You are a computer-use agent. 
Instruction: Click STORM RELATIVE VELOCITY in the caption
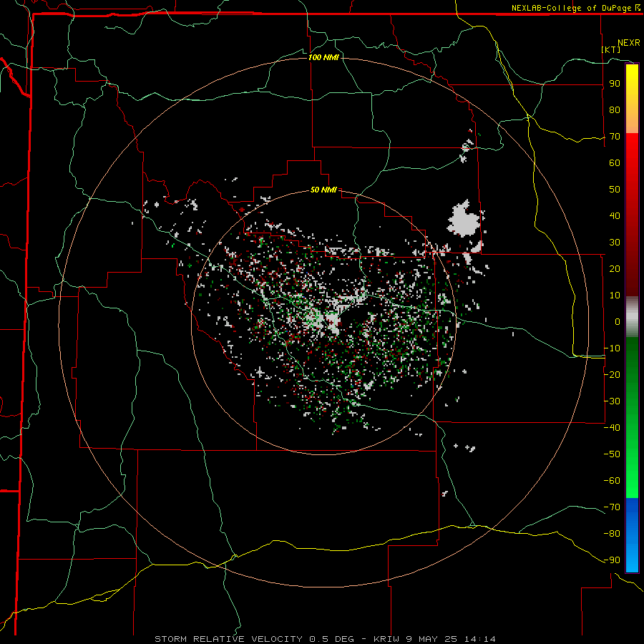coord(228,639)
